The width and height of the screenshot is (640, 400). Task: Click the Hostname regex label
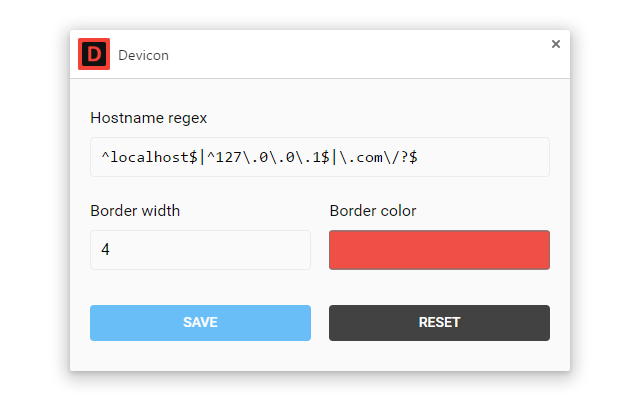(x=149, y=117)
